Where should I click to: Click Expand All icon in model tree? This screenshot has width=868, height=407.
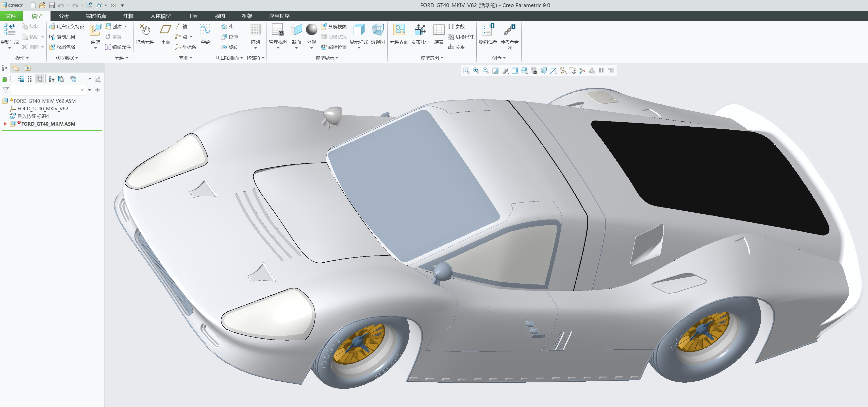click(21, 79)
